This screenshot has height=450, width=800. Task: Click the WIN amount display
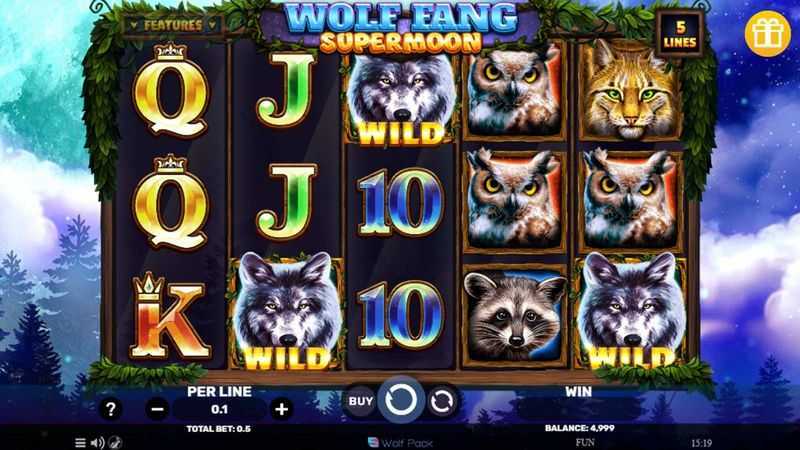coord(578,409)
